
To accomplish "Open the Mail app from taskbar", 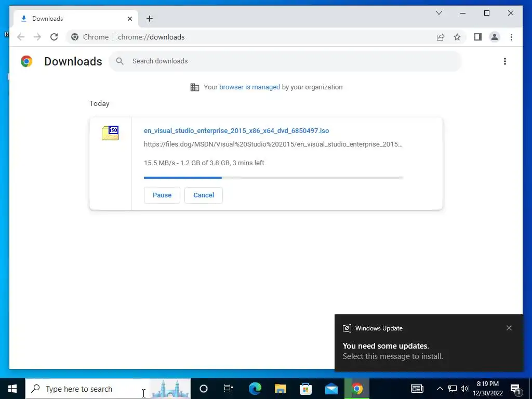I will 331,389.
